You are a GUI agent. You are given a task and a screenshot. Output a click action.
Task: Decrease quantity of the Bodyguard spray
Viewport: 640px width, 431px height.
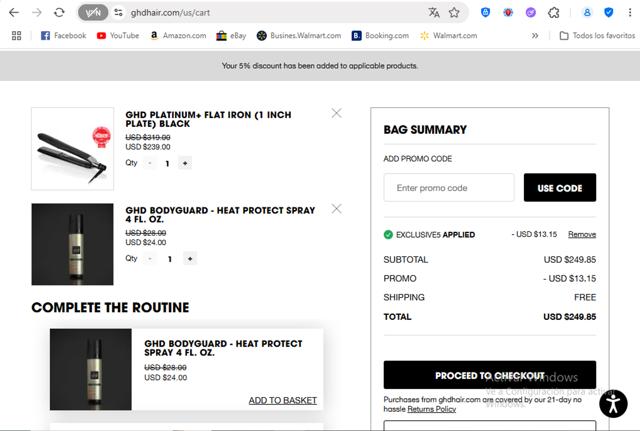point(150,259)
